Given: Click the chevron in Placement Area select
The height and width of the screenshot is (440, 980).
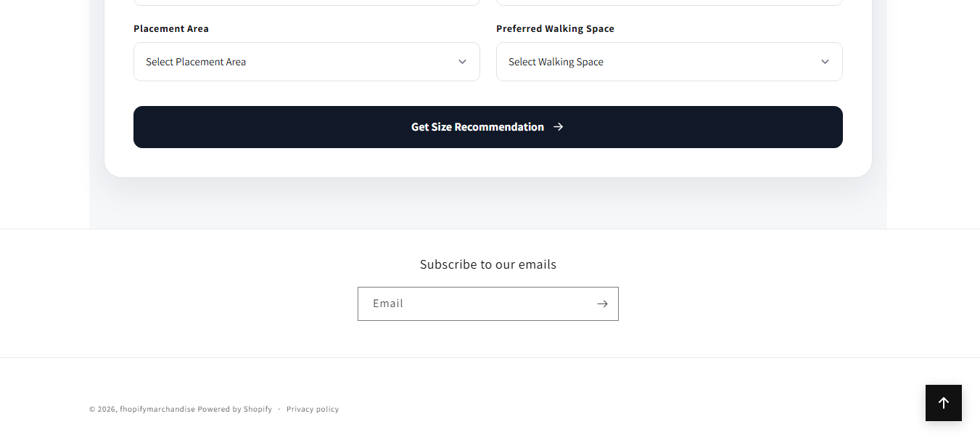Looking at the screenshot, I should (462, 62).
